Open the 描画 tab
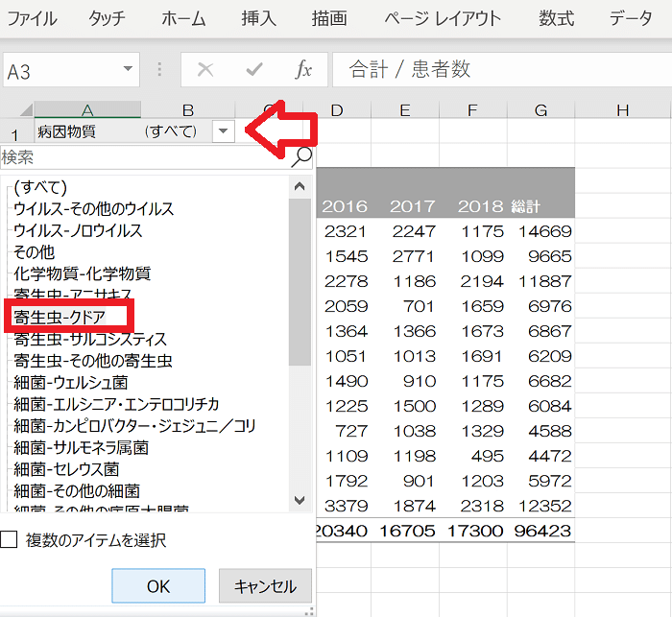The height and width of the screenshot is (617, 672). click(329, 19)
